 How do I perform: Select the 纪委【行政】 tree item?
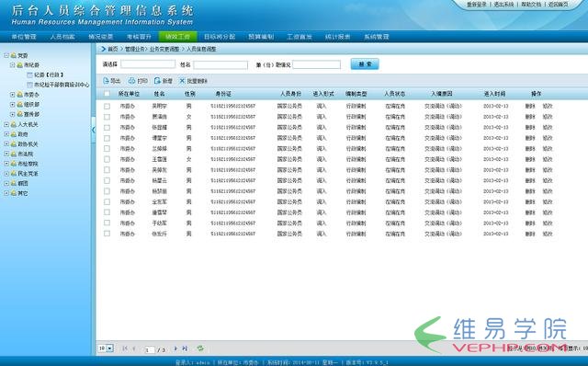pos(48,74)
